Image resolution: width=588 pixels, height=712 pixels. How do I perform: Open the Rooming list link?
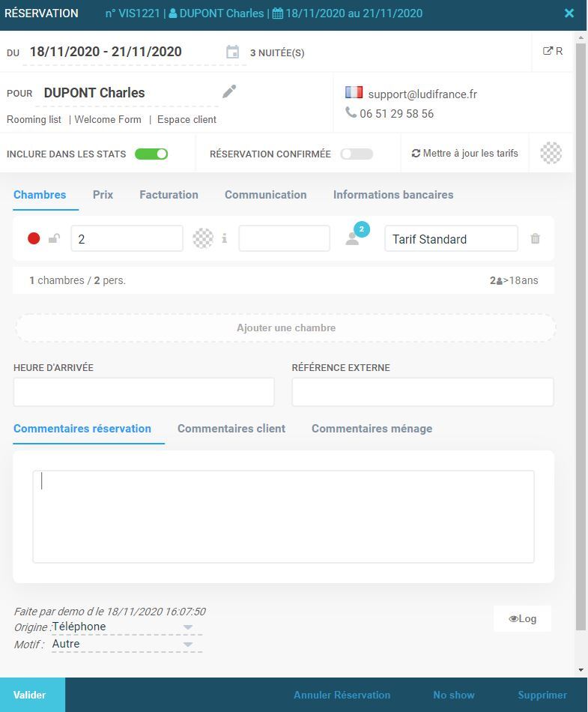coord(34,119)
